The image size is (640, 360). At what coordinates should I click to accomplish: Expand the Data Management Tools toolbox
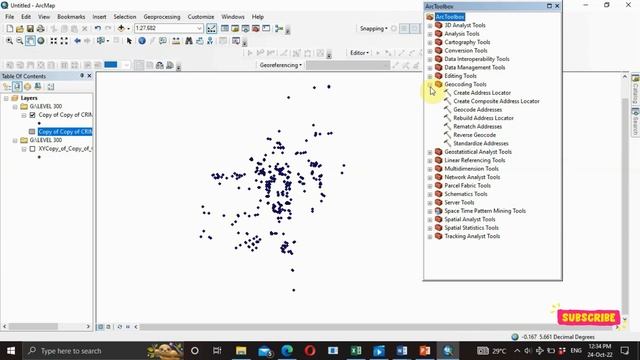coord(430,68)
